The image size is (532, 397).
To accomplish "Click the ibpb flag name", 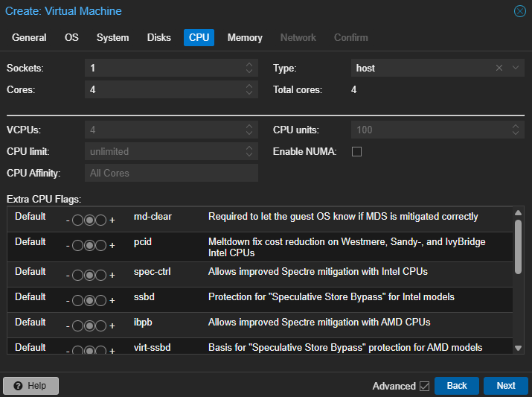I will [x=143, y=322].
